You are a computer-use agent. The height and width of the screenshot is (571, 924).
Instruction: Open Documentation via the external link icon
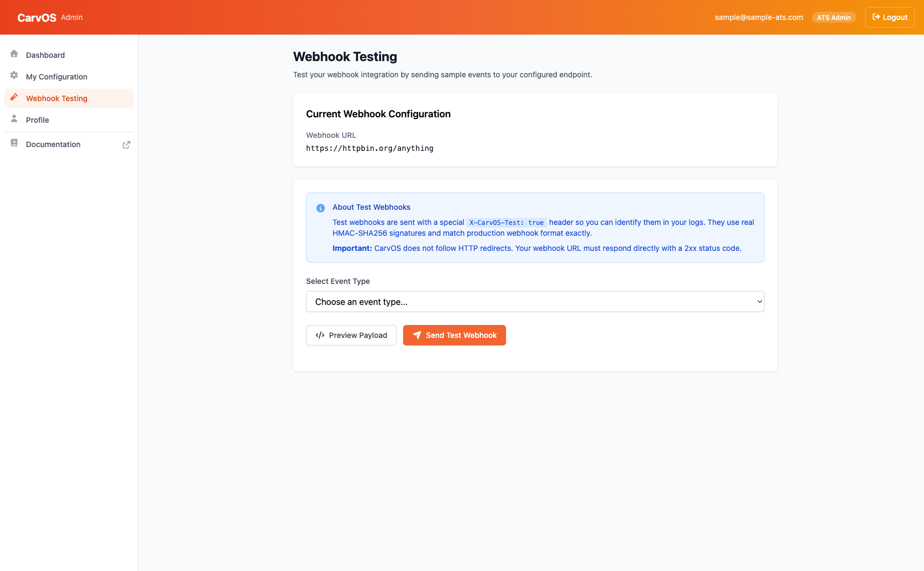click(x=127, y=145)
